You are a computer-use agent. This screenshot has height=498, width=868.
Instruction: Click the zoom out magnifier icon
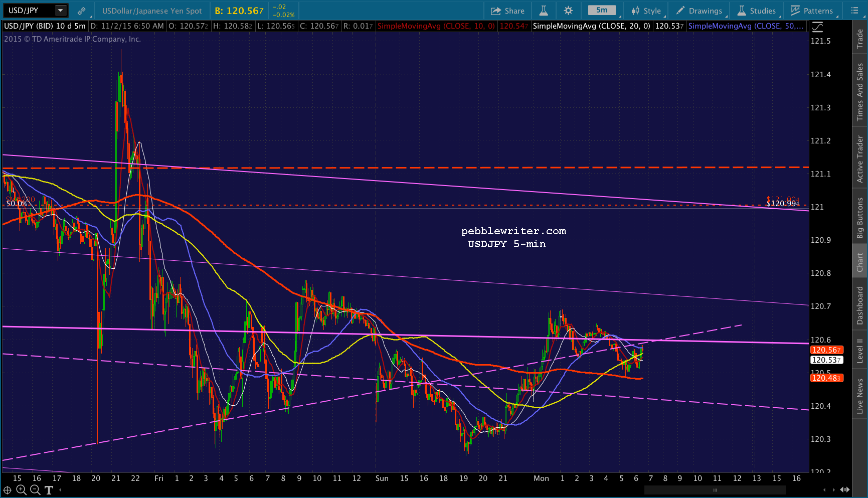[x=35, y=490]
